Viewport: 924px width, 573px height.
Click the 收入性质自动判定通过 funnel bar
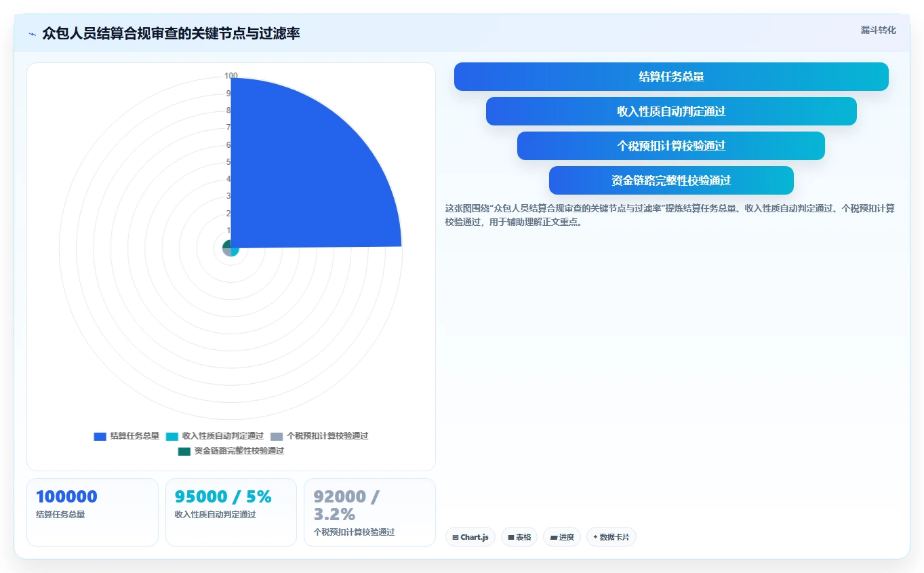[x=671, y=111]
